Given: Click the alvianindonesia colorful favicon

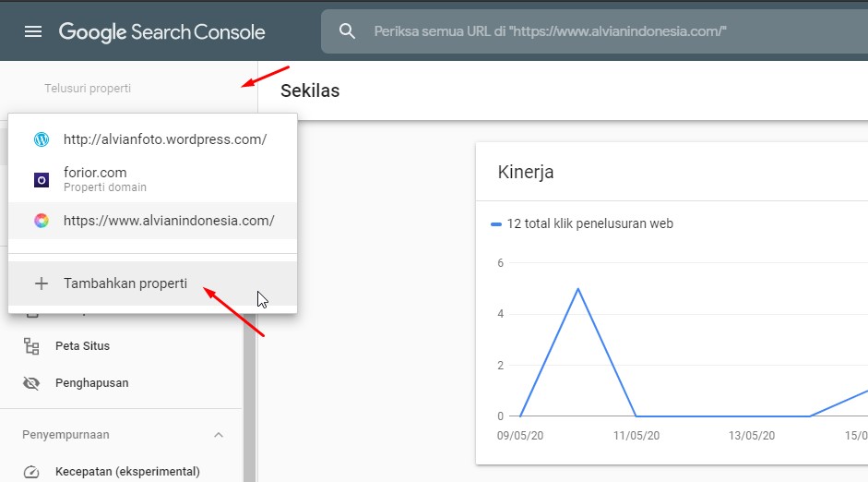Looking at the screenshot, I should point(42,221).
